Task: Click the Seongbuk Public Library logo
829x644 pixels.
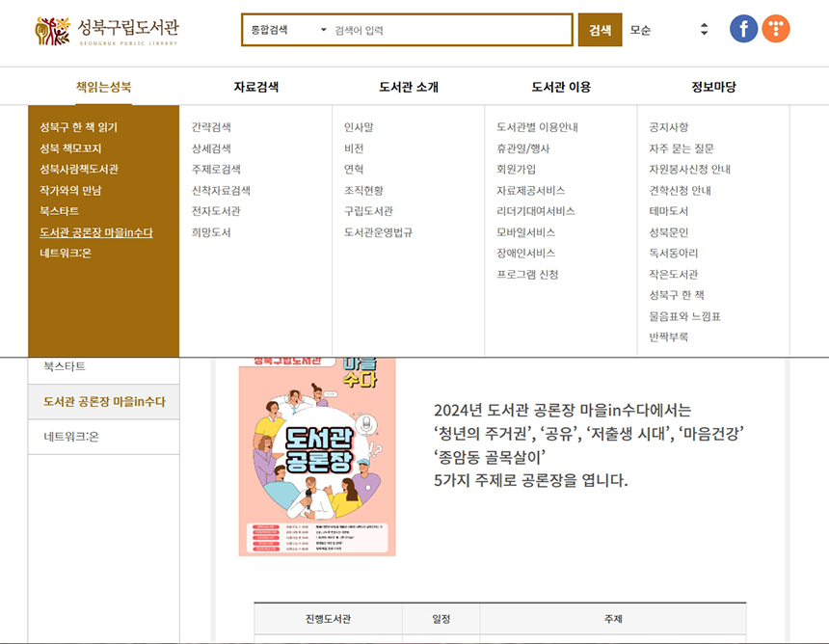Action: tap(106, 31)
